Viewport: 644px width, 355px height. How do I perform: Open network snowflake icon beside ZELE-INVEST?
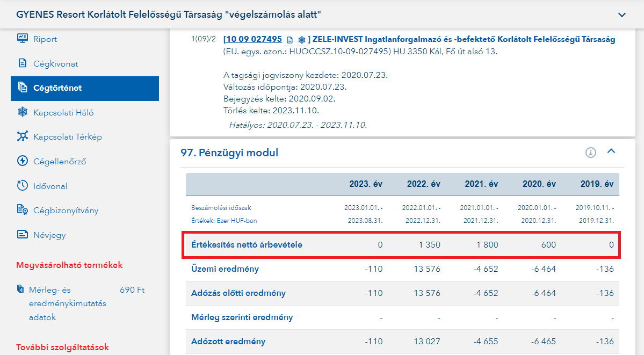pyautogui.click(x=302, y=40)
